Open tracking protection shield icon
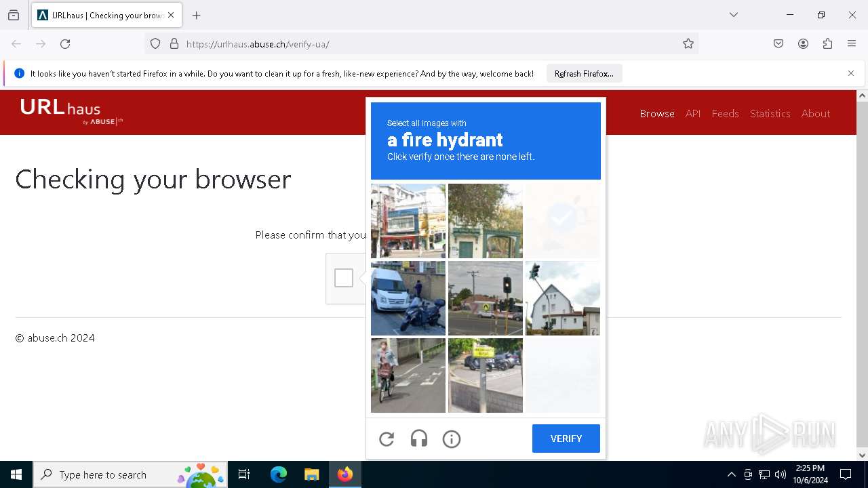This screenshot has width=868, height=488. tap(155, 44)
